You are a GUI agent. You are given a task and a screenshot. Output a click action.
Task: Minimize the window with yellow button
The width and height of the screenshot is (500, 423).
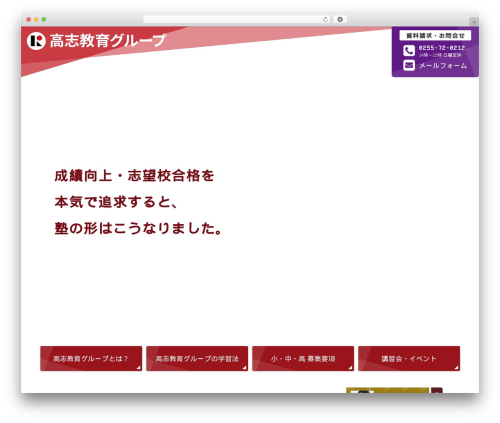click(36, 19)
